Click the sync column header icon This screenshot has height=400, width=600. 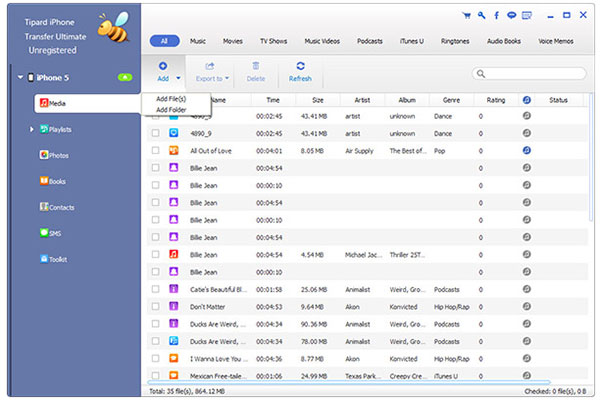point(527,100)
